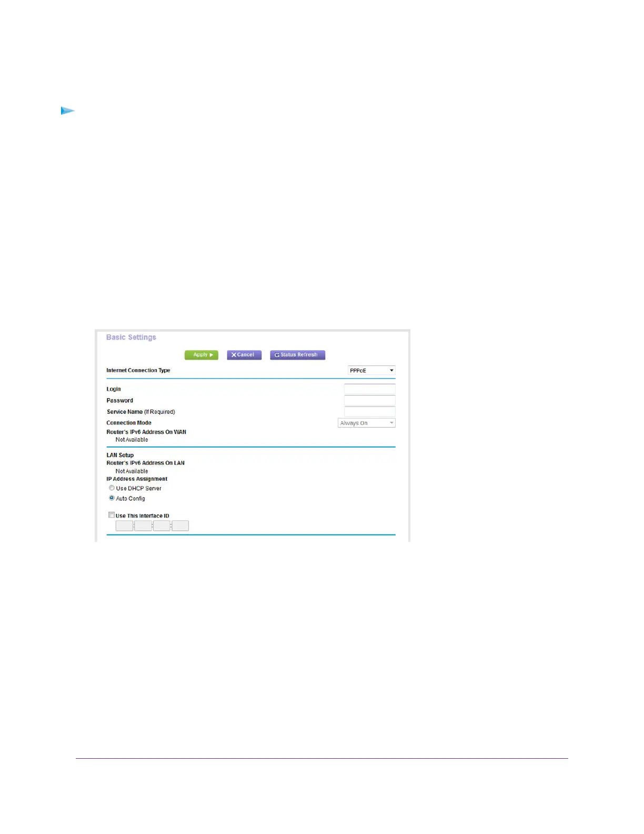Click the Connection Mode label
Image resolution: width=644 pixels, height=834 pixels.
click(x=129, y=423)
